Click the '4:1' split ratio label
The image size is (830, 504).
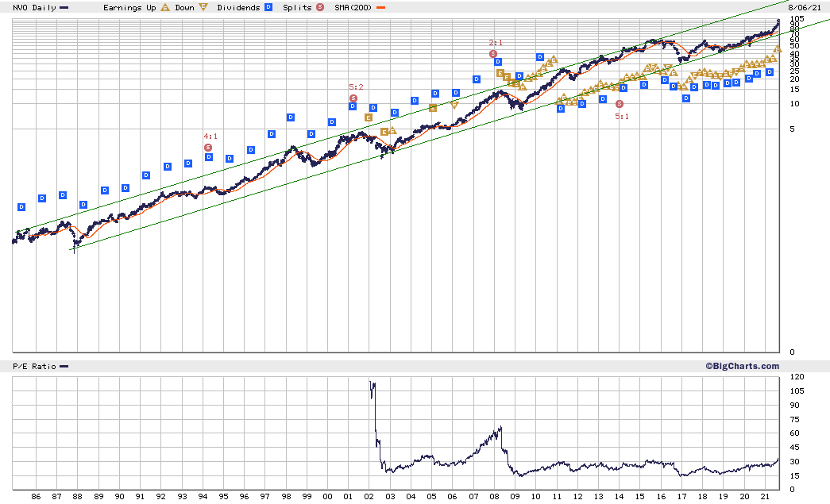tap(210, 137)
